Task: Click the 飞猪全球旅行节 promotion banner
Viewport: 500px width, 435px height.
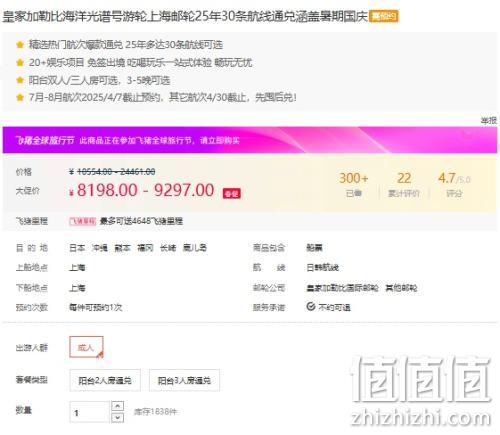Action: pos(250,140)
